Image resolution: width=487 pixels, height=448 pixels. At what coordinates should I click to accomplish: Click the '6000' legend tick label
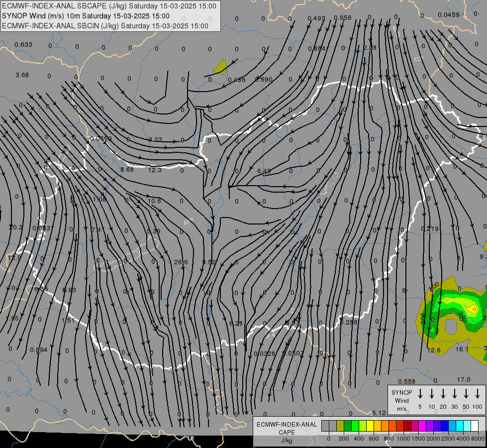pos(479,439)
